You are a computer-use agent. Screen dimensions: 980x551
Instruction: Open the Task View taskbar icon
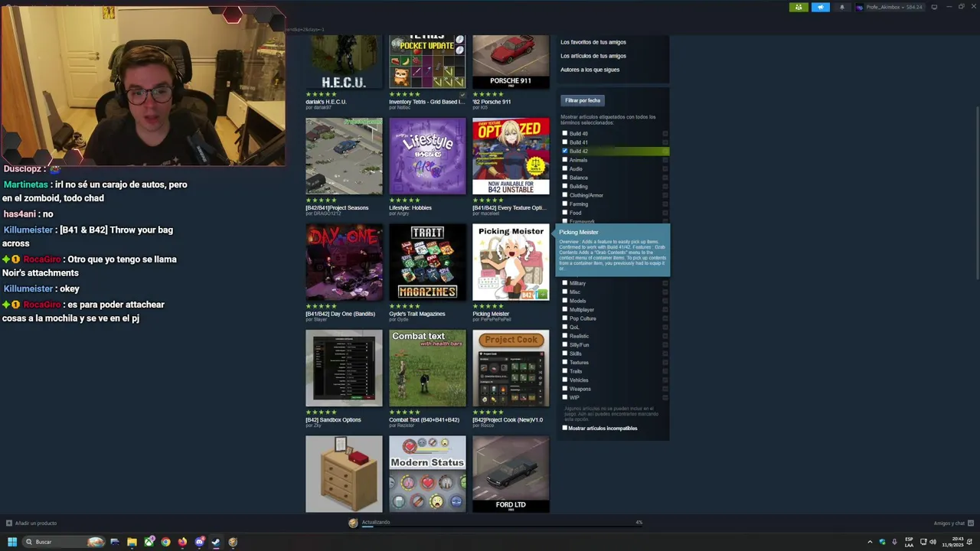coord(115,542)
